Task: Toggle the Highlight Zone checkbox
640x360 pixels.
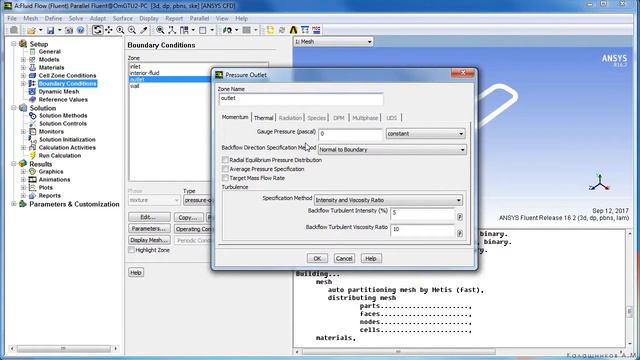Action: click(131, 250)
